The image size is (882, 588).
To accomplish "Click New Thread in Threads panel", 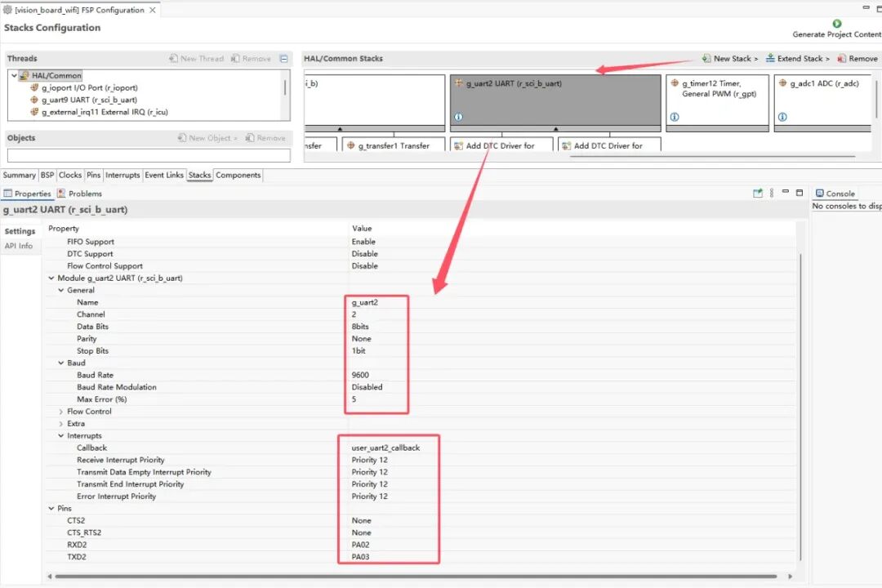I will click(196, 59).
